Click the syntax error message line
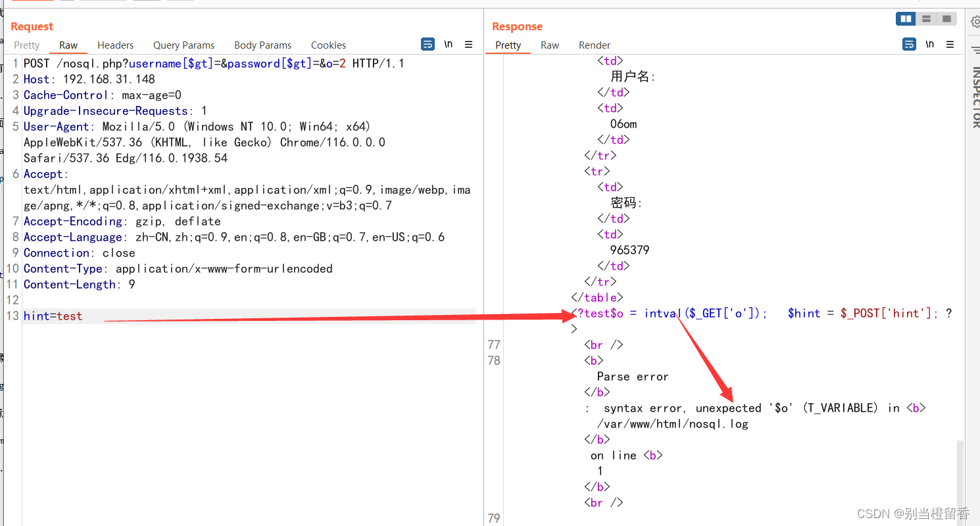980x526 pixels. [x=754, y=408]
